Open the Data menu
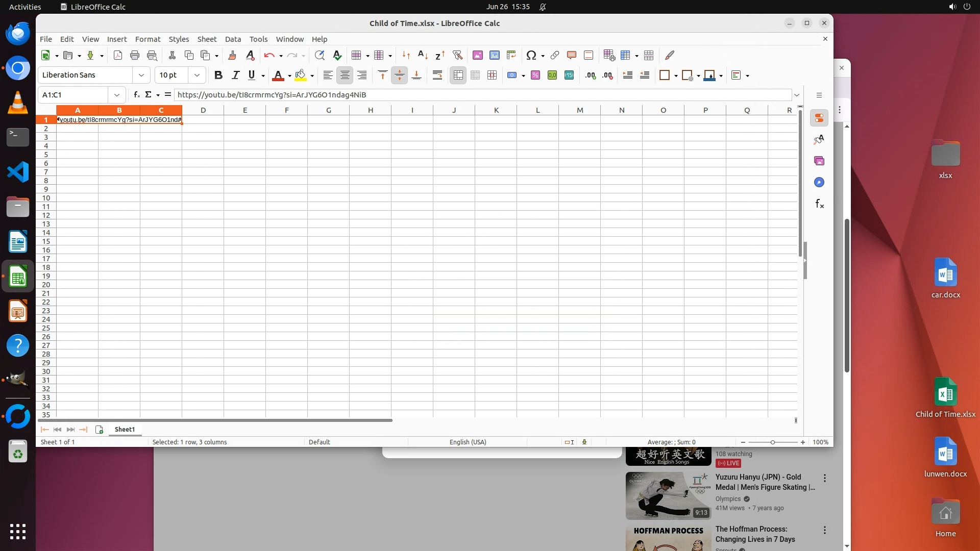This screenshot has width=980, height=551. 233,39
